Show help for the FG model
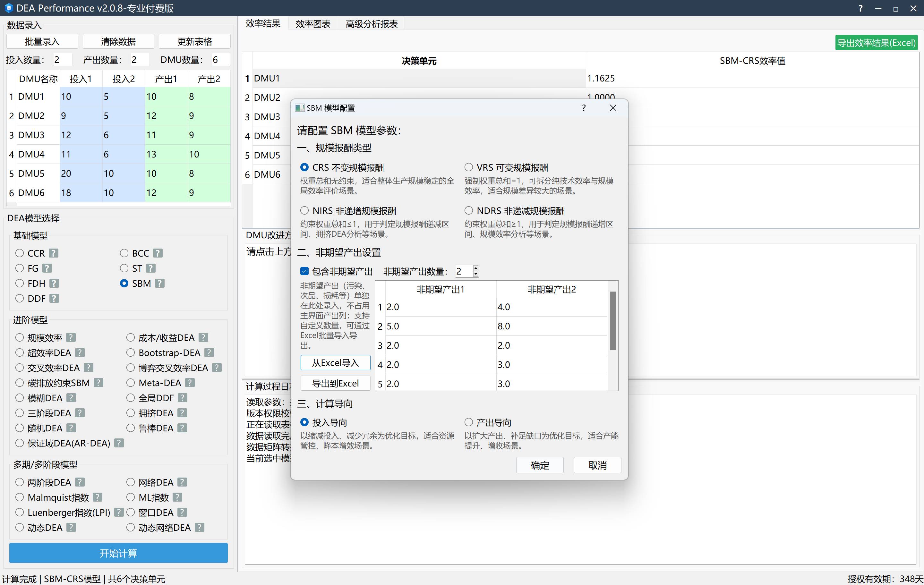 (x=47, y=268)
